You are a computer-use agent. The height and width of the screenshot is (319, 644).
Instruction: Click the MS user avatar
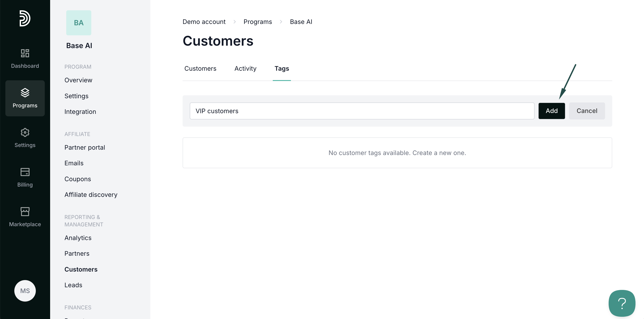pyautogui.click(x=25, y=291)
